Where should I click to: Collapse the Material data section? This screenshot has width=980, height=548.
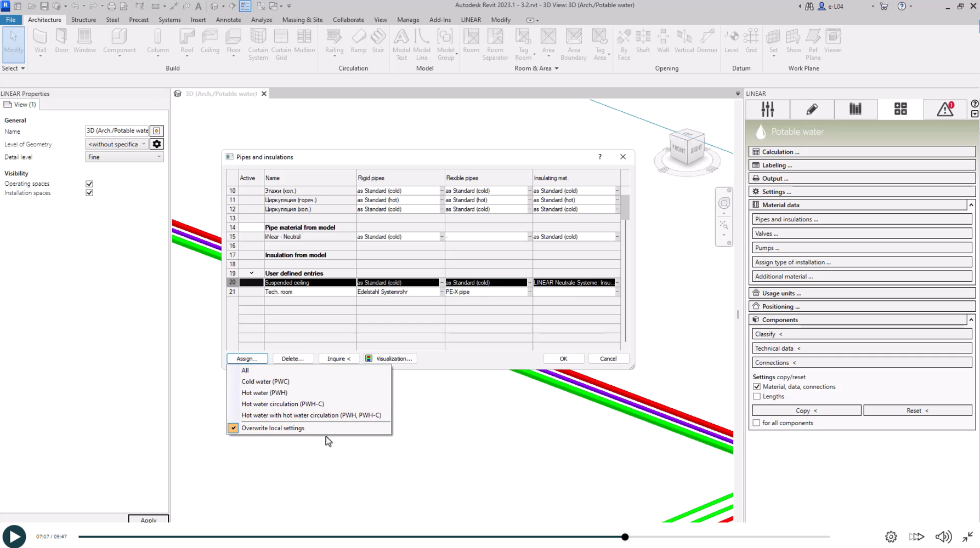tap(971, 205)
